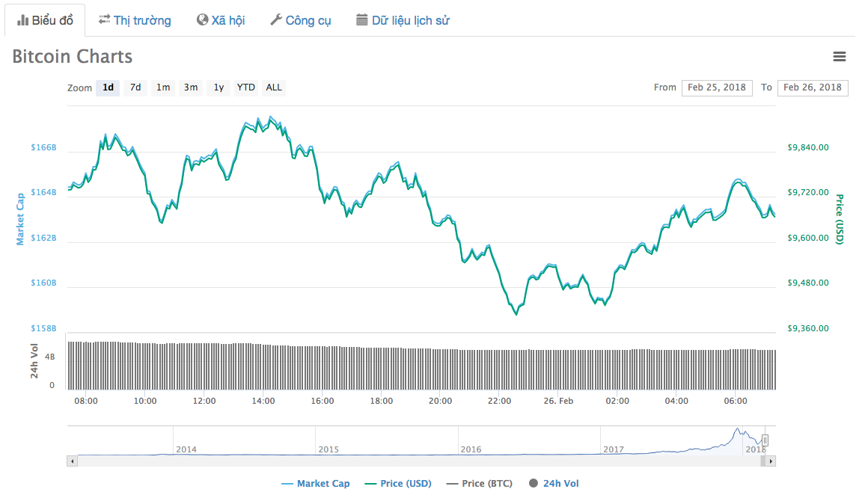Open the Xã hội tab

221,20
